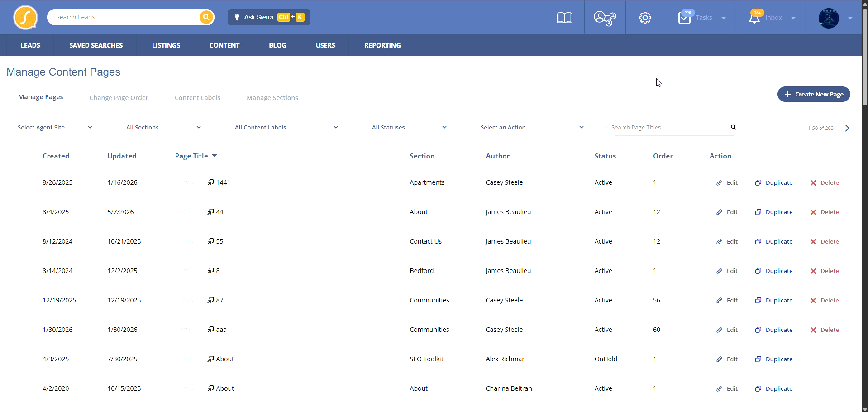Open the LEADS menu
The width and height of the screenshot is (868, 412).
[30, 45]
